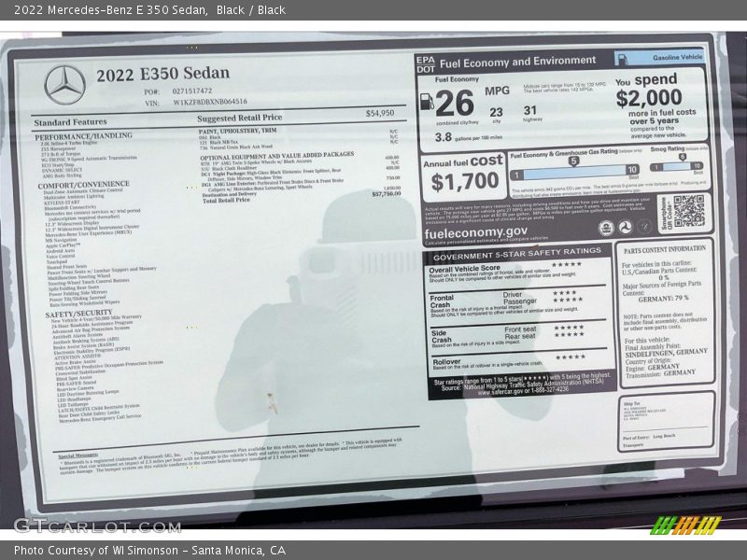This screenshot has height=560, width=747.
Task: Click the 10 end of Fuel Economy rating bar
Action: click(632, 170)
